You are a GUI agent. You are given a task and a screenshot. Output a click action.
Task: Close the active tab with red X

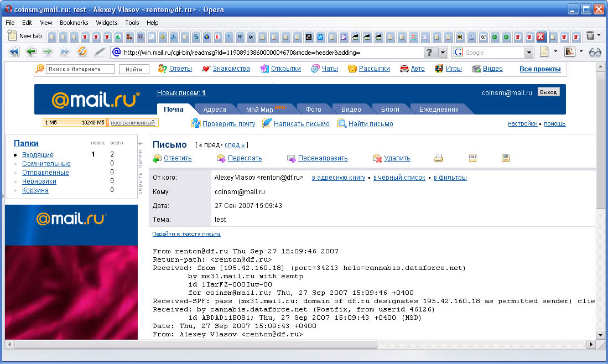[x=541, y=37]
